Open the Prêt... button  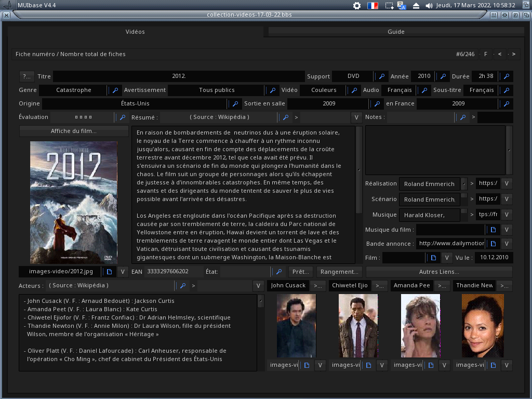(x=301, y=272)
